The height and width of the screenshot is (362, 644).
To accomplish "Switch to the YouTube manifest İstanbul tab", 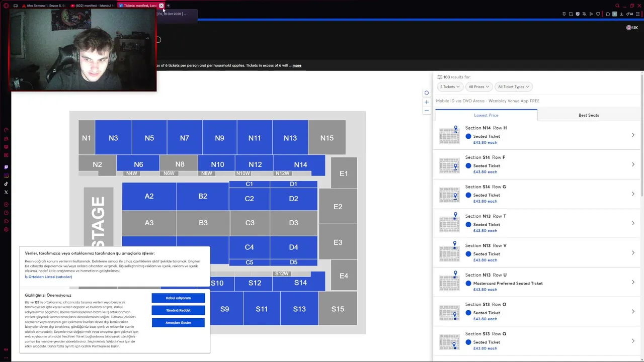I will click(93, 6).
